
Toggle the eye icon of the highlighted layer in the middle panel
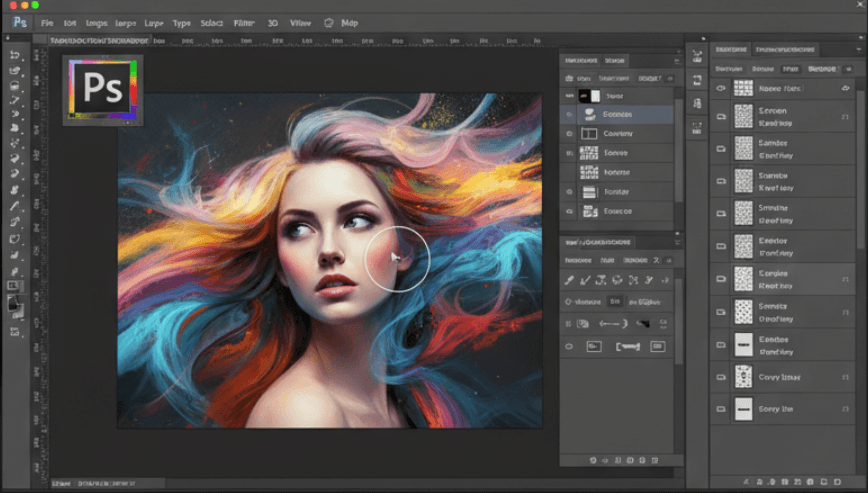(569, 114)
